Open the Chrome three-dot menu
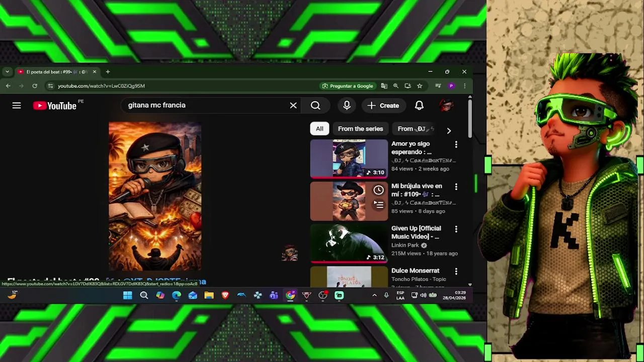644x362 pixels. coord(464,86)
